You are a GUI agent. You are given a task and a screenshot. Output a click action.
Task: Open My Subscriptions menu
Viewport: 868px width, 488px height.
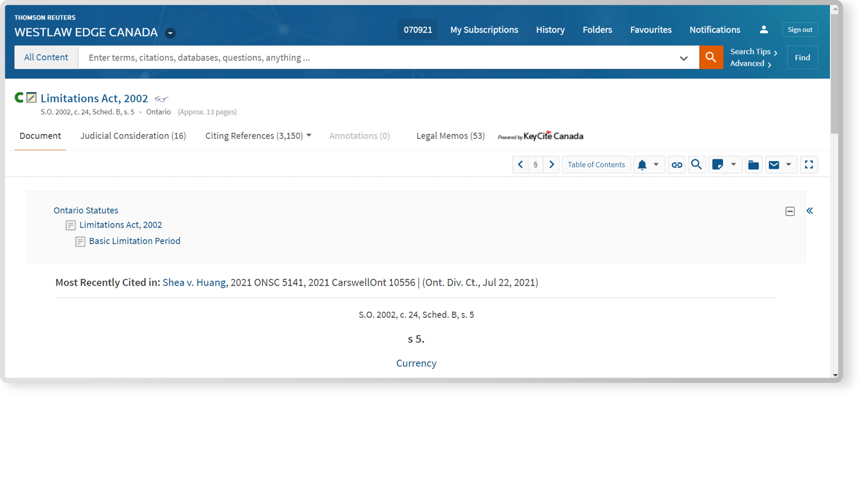pos(484,29)
